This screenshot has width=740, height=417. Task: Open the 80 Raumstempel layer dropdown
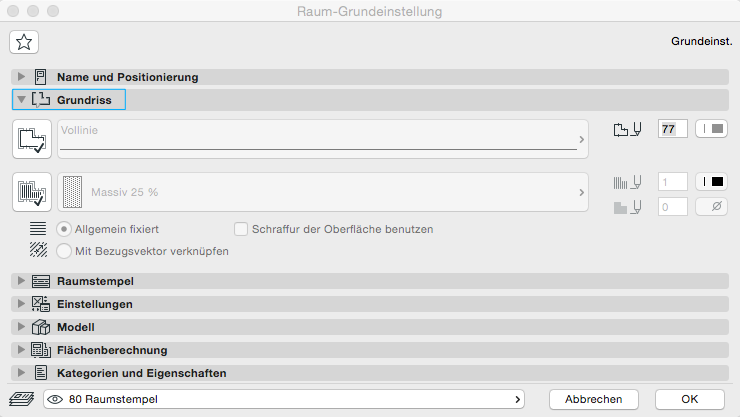point(285,399)
